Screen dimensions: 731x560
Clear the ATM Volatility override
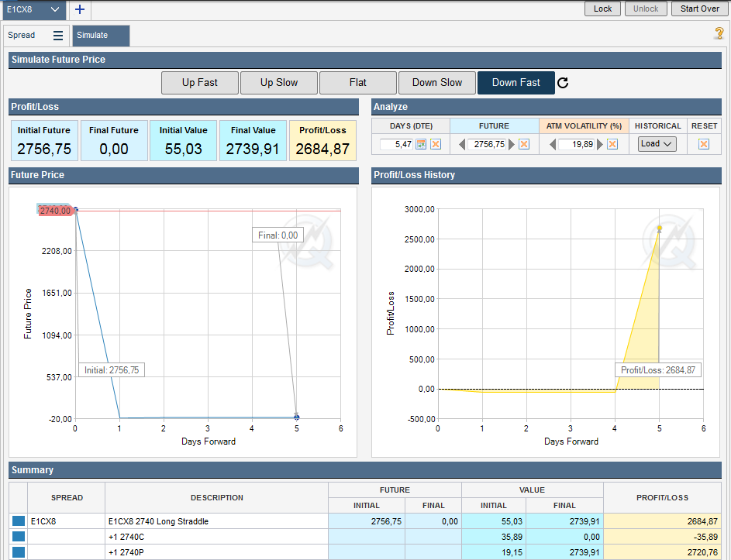click(x=612, y=144)
